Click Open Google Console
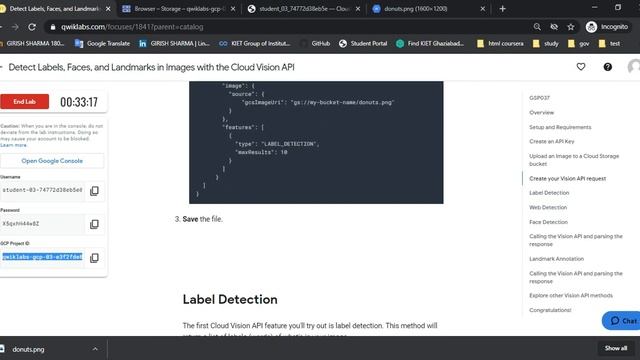This screenshot has height=360, width=640. pos(52,161)
